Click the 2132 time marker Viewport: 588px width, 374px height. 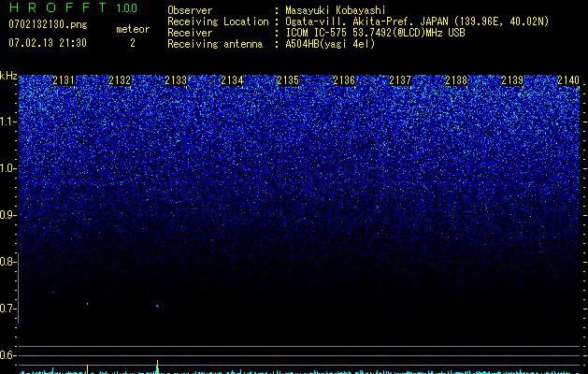pyautogui.click(x=120, y=80)
